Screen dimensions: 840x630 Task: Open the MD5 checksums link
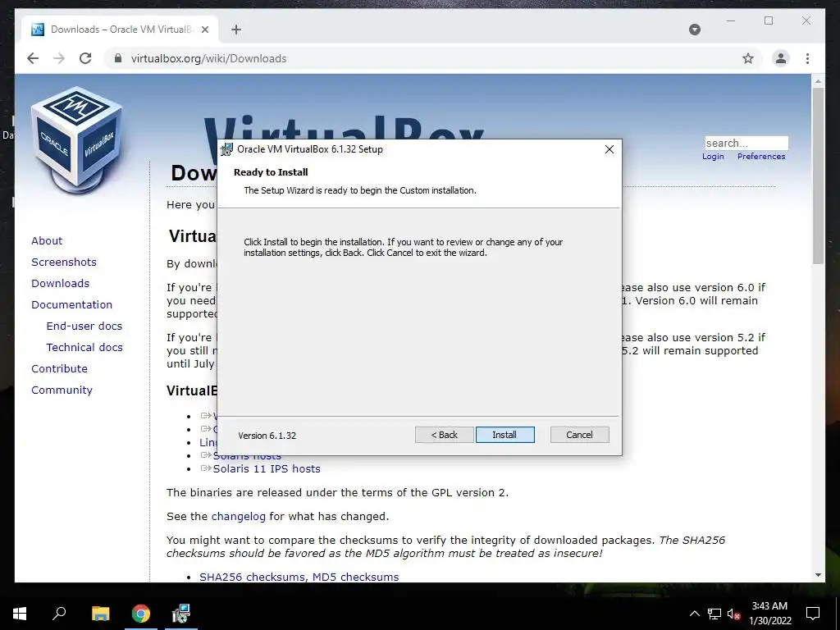pyautogui.click(x=356, y=577)
